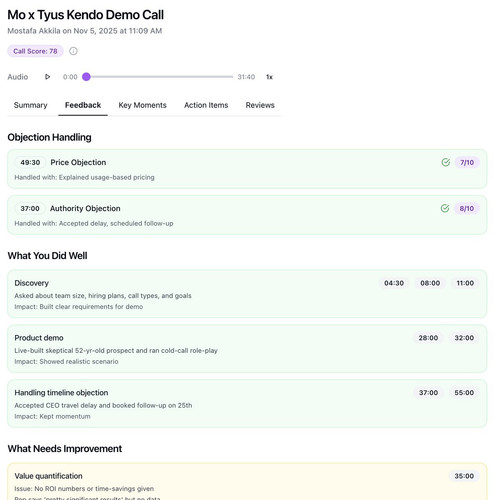Click the 7/10 score badge
This screenshot has height=500, width=495.
[467, 162]
